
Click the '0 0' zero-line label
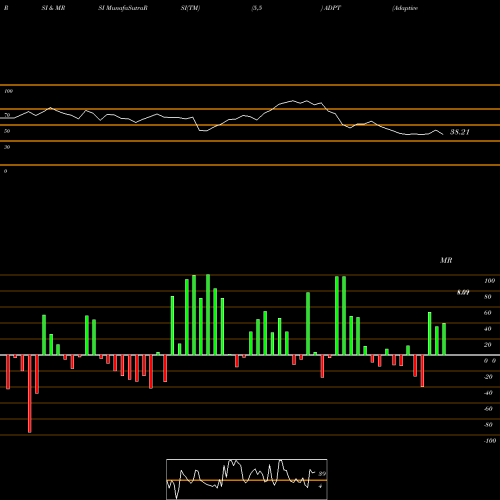(490, 361)
